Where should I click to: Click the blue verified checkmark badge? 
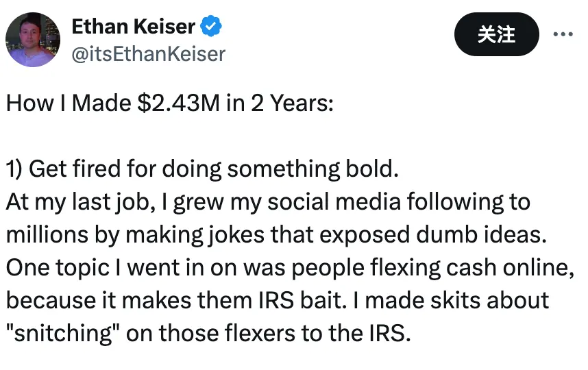pyautogui.click(x=212, y=27)
